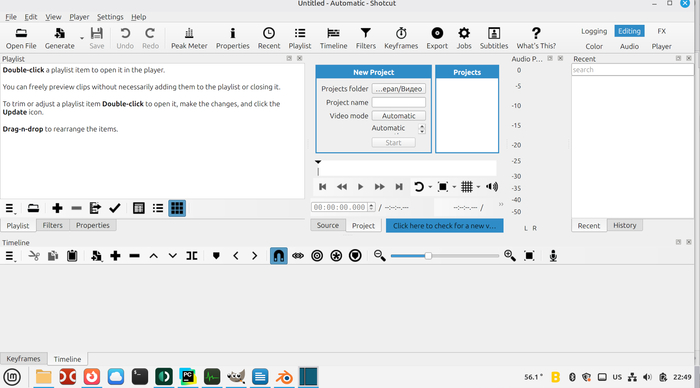The width and height of the screenshot is (700, 388).
Task: Open the Projects folder selector
Action: [x=399, y=89]
